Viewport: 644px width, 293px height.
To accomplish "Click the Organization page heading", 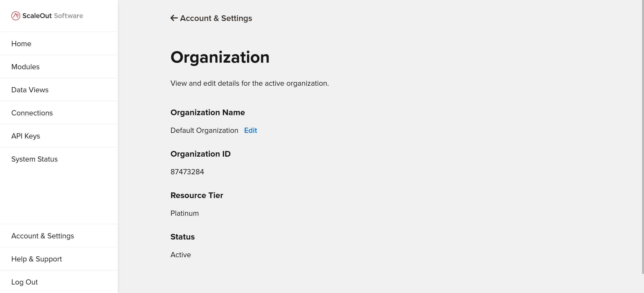I will tap(220, 58).
